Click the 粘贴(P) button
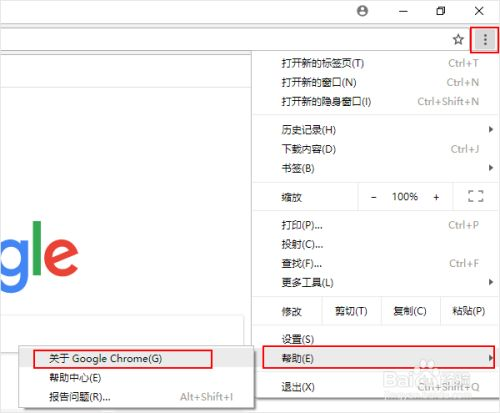Screen dimensions: 500x413 (469, 311)
